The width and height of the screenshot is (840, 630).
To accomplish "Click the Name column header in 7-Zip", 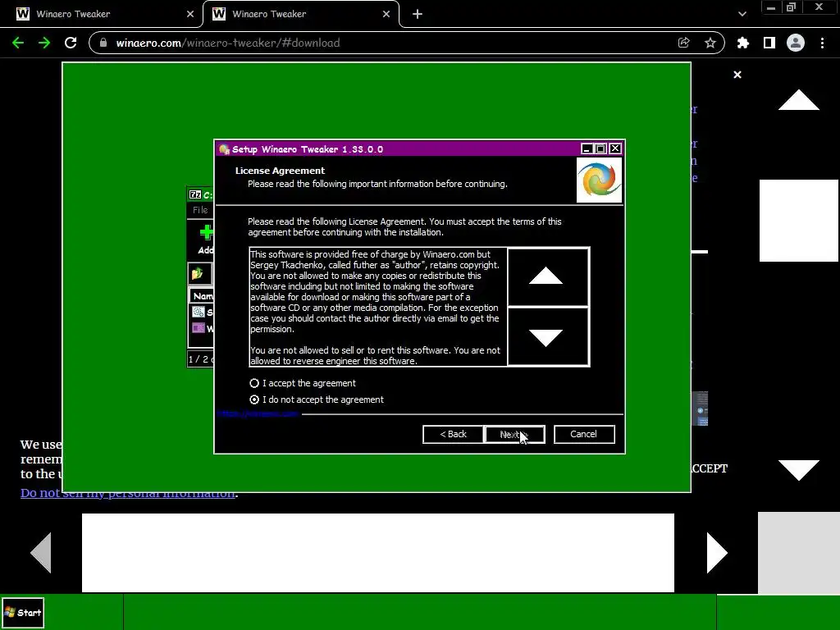I will [x=203, y=295].
